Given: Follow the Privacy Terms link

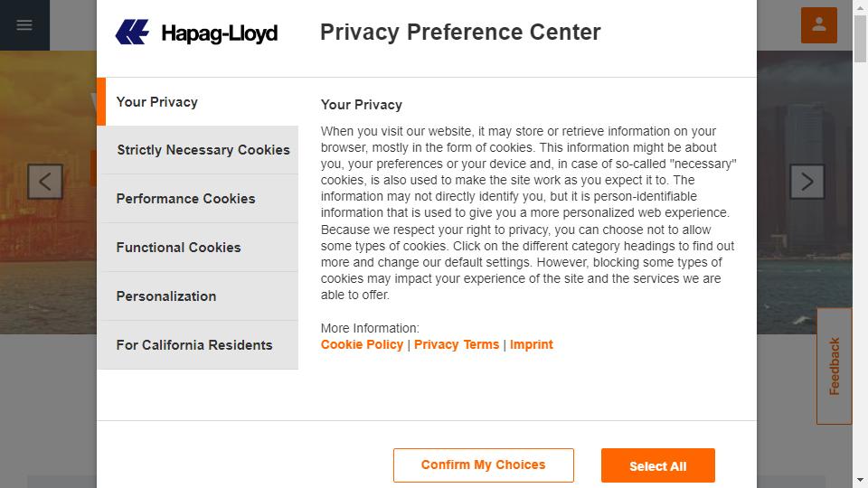Looking at the screenshot, I should point(457,344).
